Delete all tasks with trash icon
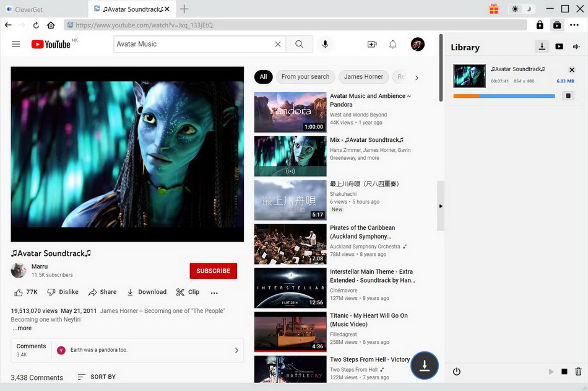Image resolution: width=588 pixels, height=391 pixels. coord(578,372)
